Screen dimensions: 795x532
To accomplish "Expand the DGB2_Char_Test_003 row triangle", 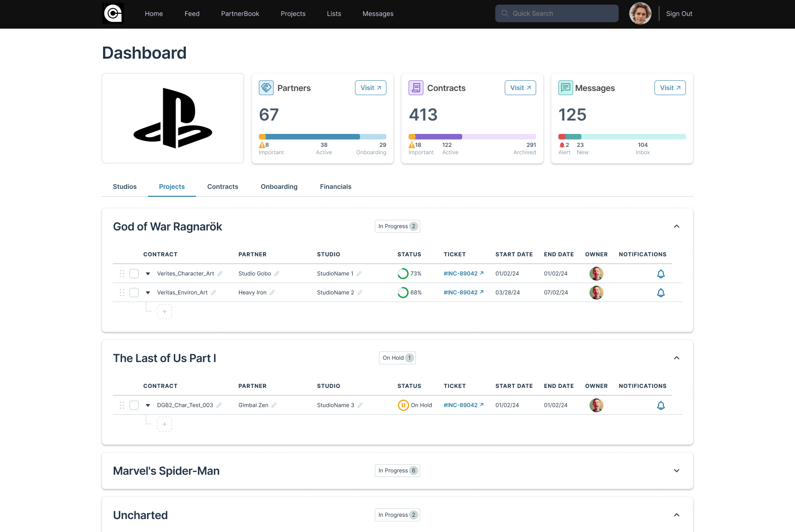I will pos(148,405).
